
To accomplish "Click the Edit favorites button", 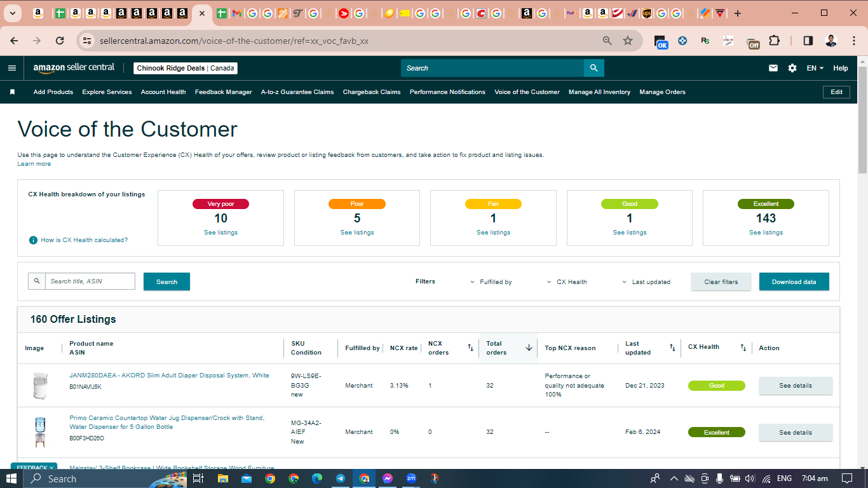I will (x=837, y=92).
